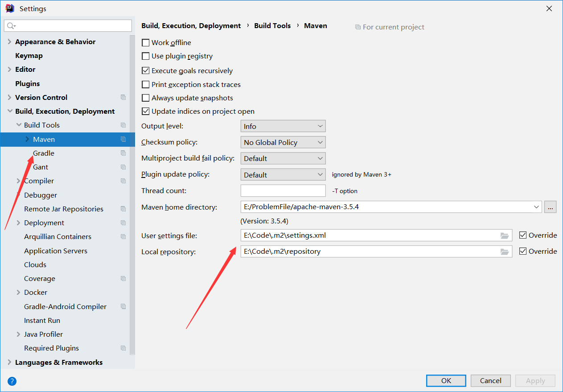This screenshot has width=563, height=392.
Task: Open Gradle settings page
Action: (44, 153)
